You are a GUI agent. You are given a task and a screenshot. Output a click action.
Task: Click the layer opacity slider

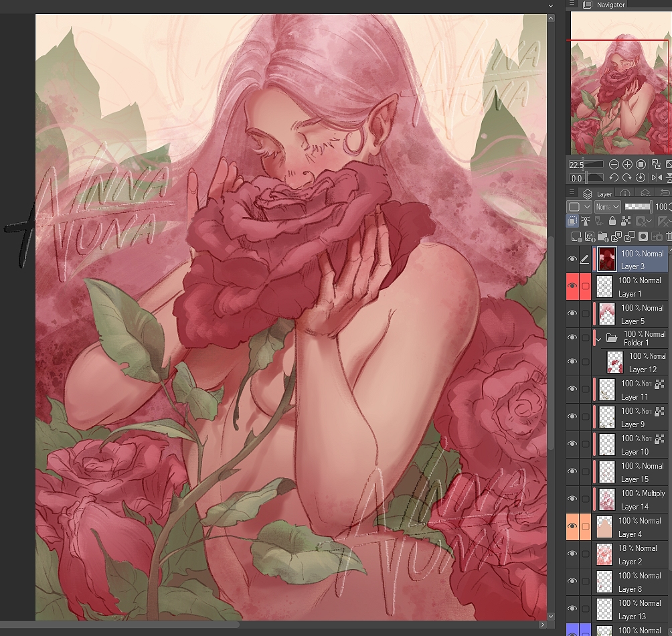point(638,207)
